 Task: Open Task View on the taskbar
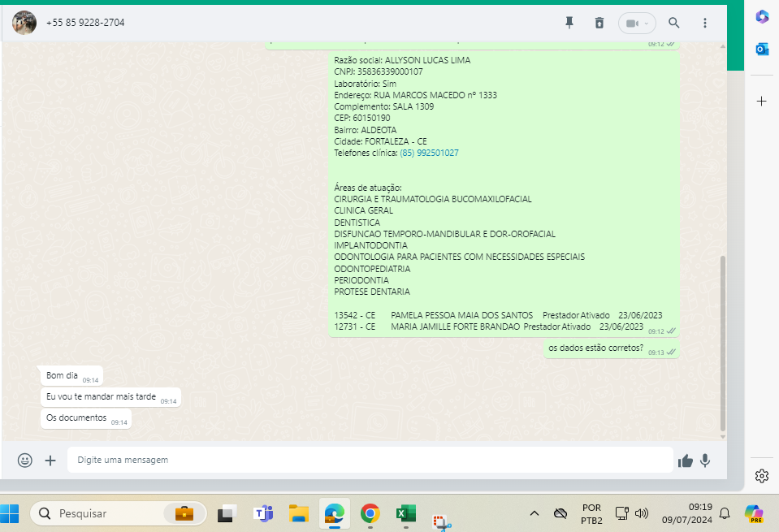[x=227, y=513]
